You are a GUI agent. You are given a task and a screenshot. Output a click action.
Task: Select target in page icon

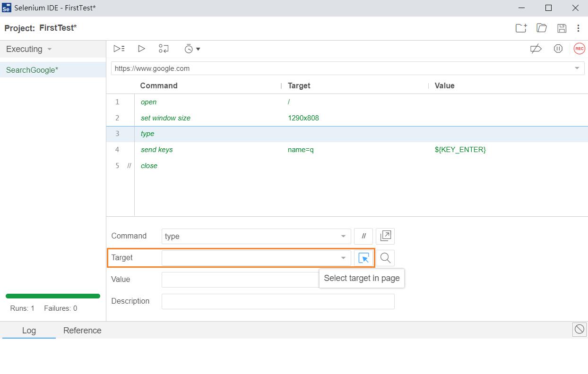363,258
